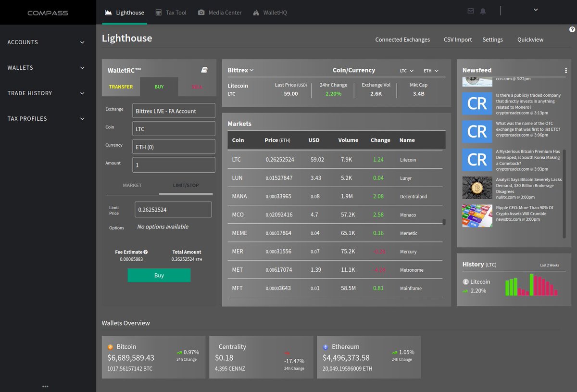Click the Amount input field
Viewport: 577px width, 392px height.
pyautogui.click(x=174, y=165)
